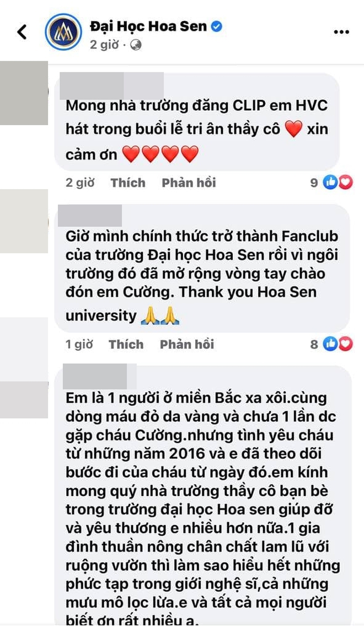This screenshot has width=364, height=626.
Task: Like the Fanclub Hoa Sen comment
Action: pyautogui.click(x=126, y=344)
